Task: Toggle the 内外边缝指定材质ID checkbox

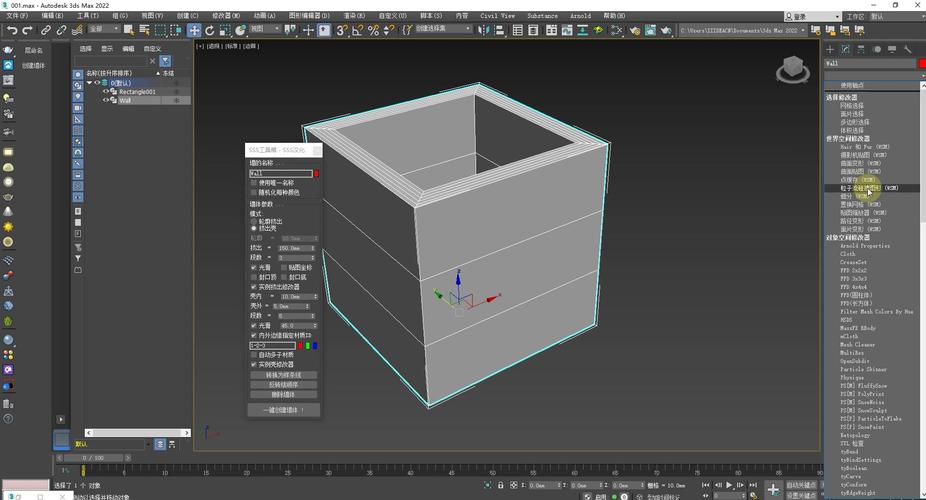Action: pos(254,335)
